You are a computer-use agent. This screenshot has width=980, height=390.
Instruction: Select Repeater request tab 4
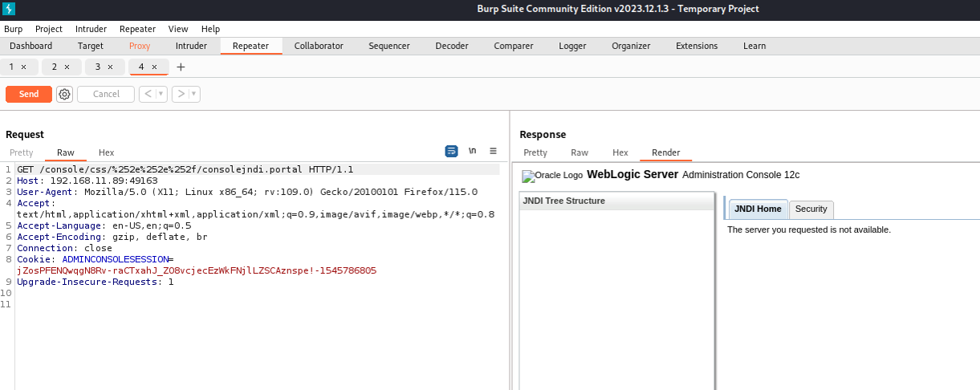point(141,67)
